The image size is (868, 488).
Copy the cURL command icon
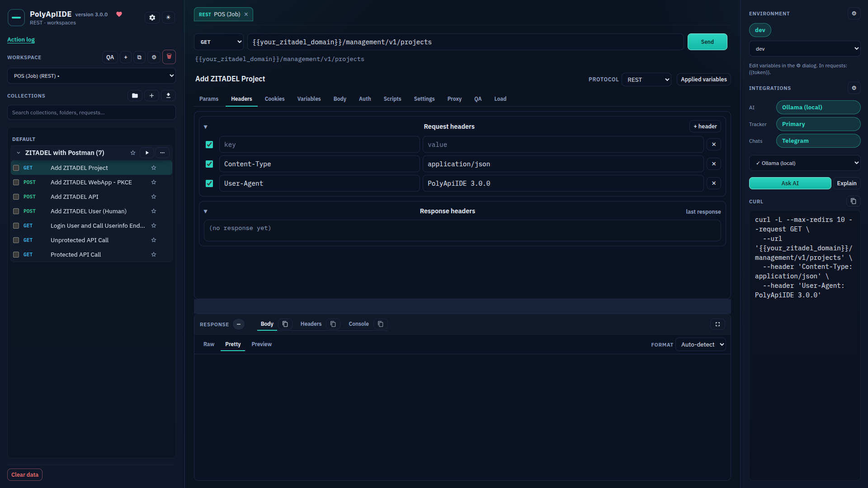click(853, 202)
